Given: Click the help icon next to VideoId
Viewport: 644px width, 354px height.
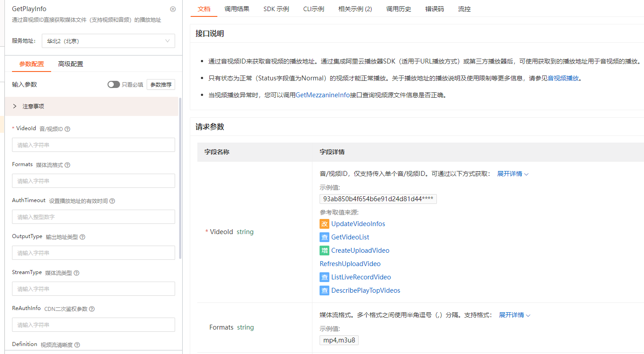Looking at the screenshot, I should tap(68, 129).
